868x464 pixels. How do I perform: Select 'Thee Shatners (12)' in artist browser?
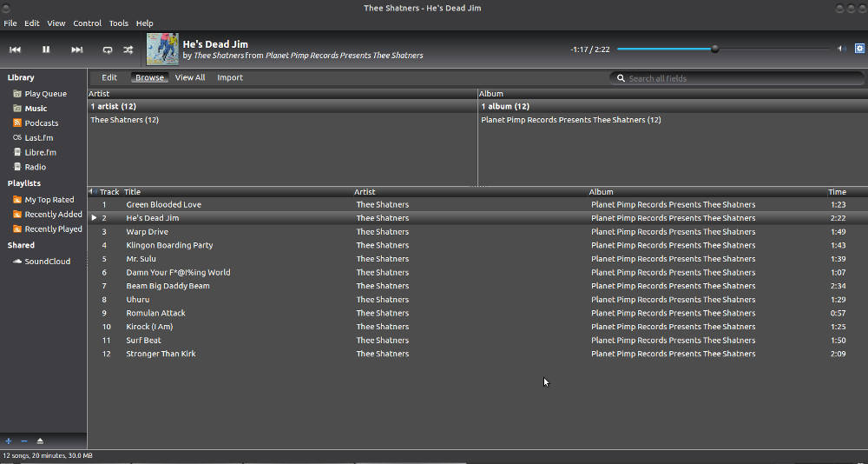[x=282, y=120]
